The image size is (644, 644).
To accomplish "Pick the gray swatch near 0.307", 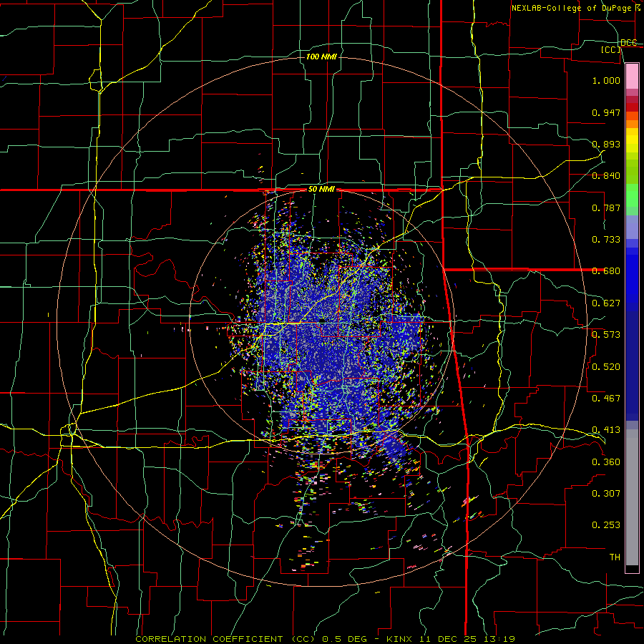I will tap(632, 497).
